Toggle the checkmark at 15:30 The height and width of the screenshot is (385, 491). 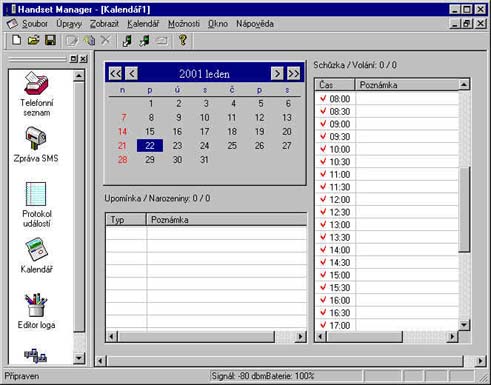point(323,287)
